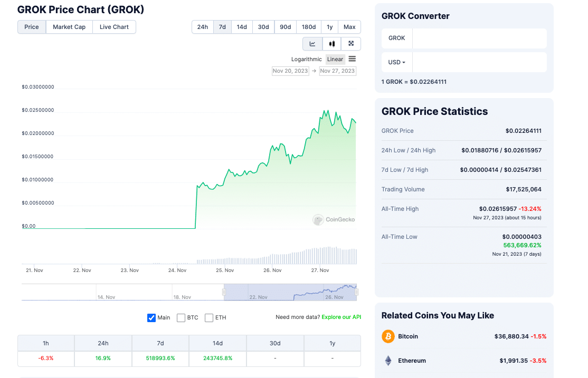Click the 563,669.62% gain figure
This screenshot has height=378, width=588.
pos(523,245)
